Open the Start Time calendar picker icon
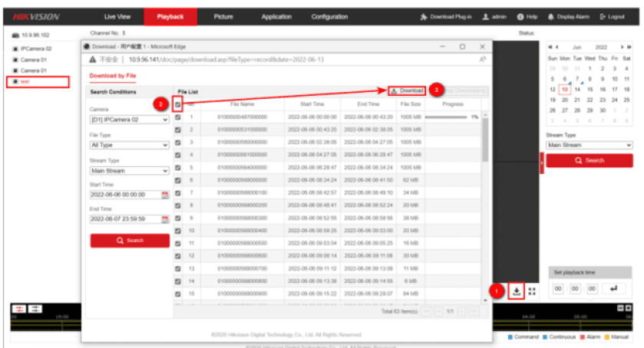Image resolution: width=644 pixels, height=348 pixels. tap(164, 195)
